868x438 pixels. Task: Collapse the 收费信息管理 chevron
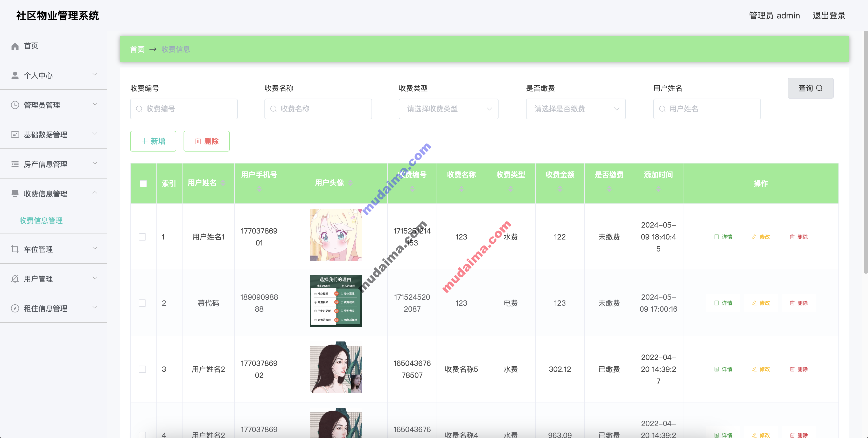(x=95, y=193)
